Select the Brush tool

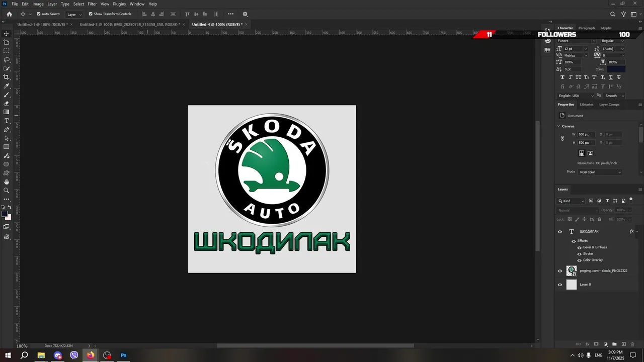pos(7,95)
